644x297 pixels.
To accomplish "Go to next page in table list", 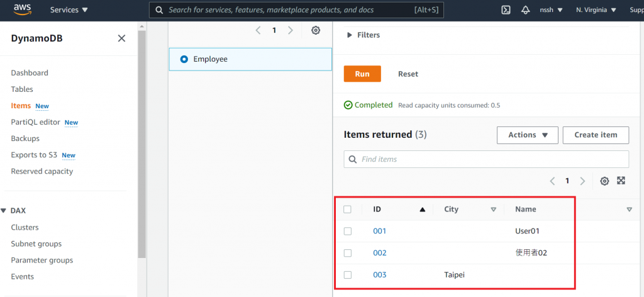I will point(291,30).
